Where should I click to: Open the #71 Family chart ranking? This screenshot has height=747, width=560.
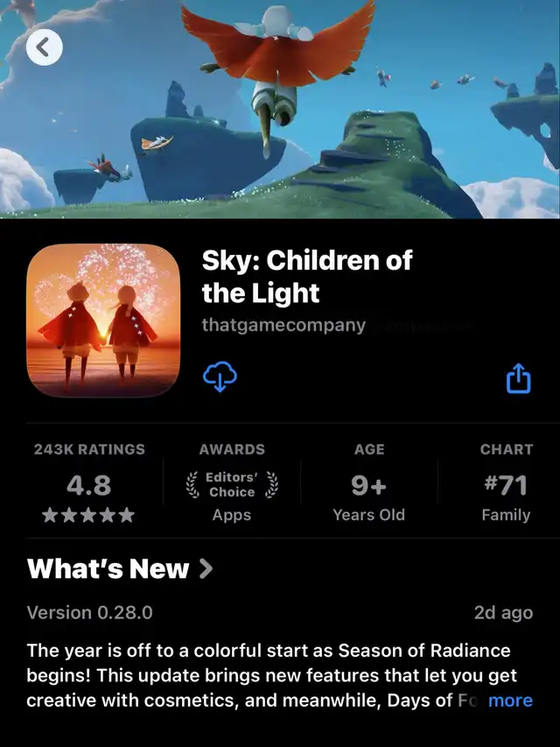point(506,483)
